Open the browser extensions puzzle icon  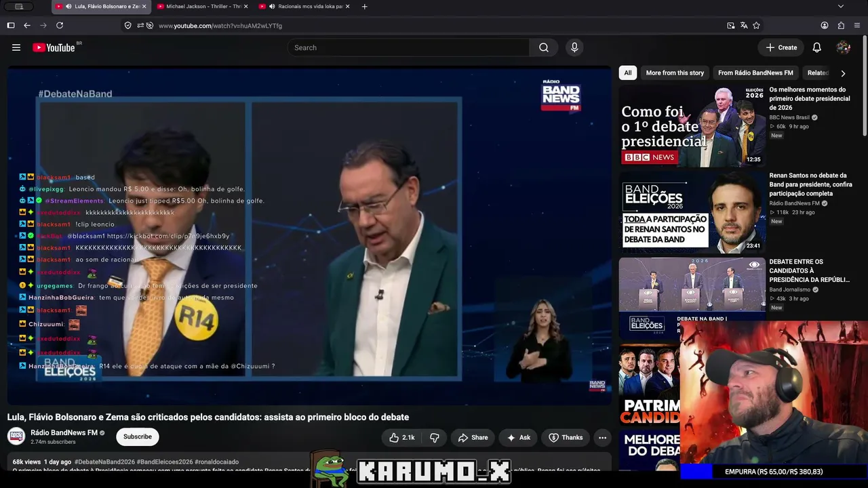[x=841, y=25]
